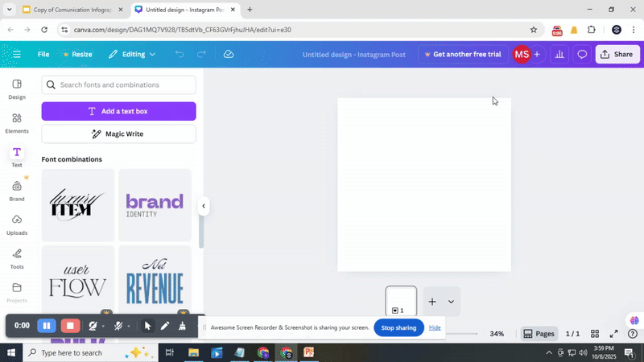This screenshot has height=362, width=644.
Task: Open the Uploads panel
Action: coord(17,224)
